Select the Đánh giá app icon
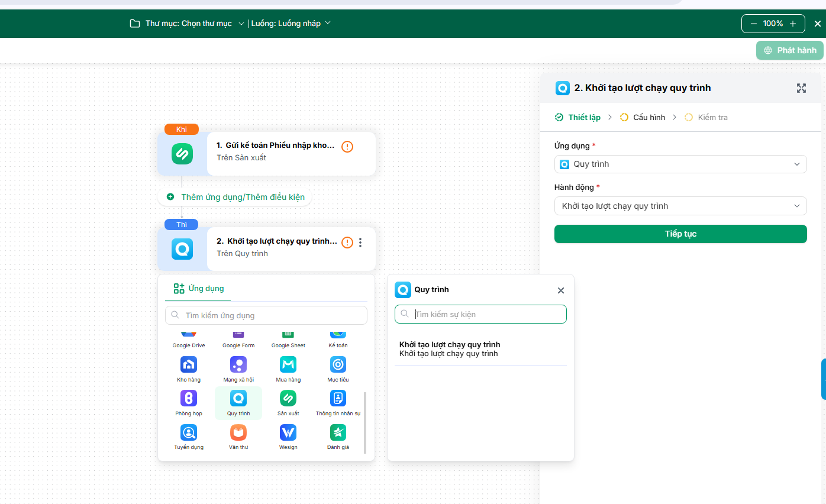The image size is (826, 504). pyautogui.click(x=338, y=432)
